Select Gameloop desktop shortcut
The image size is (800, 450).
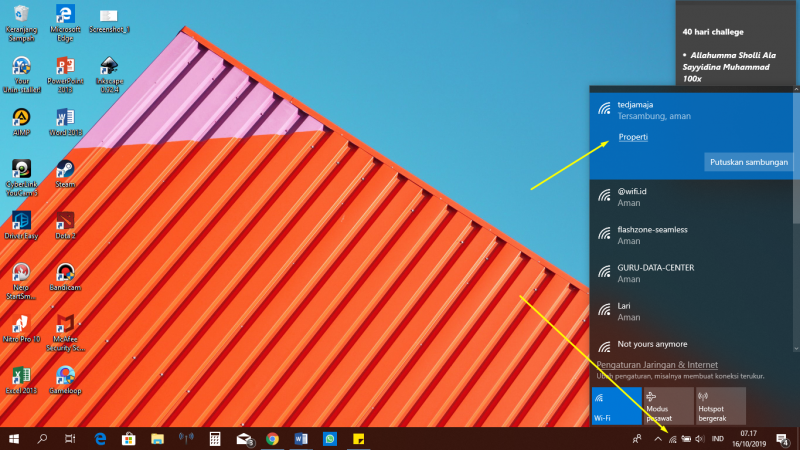[x=65, y=380]
